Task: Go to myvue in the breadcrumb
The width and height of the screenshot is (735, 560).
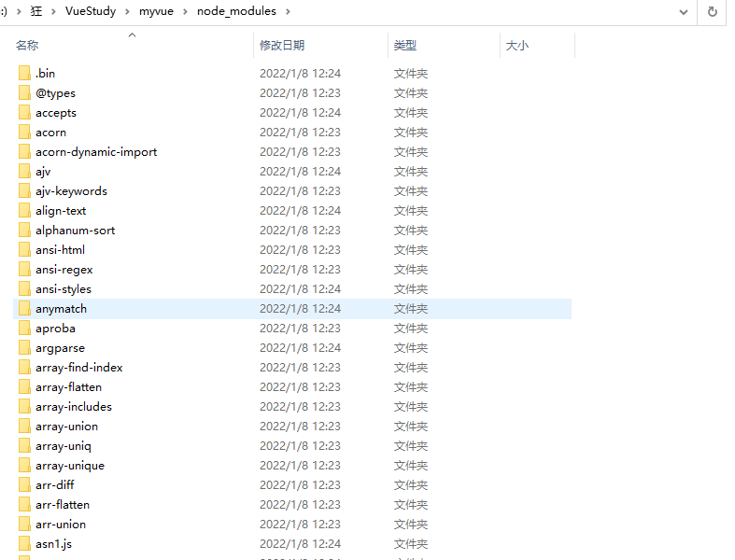Action: (156, 11)
